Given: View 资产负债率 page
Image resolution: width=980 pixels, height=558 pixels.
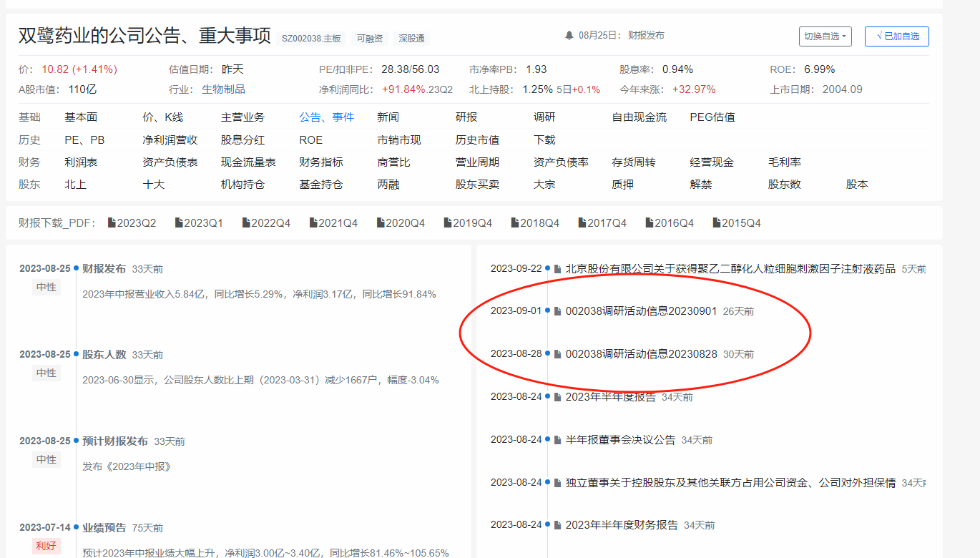Looking at the screenshot, I should pos(561,162).
